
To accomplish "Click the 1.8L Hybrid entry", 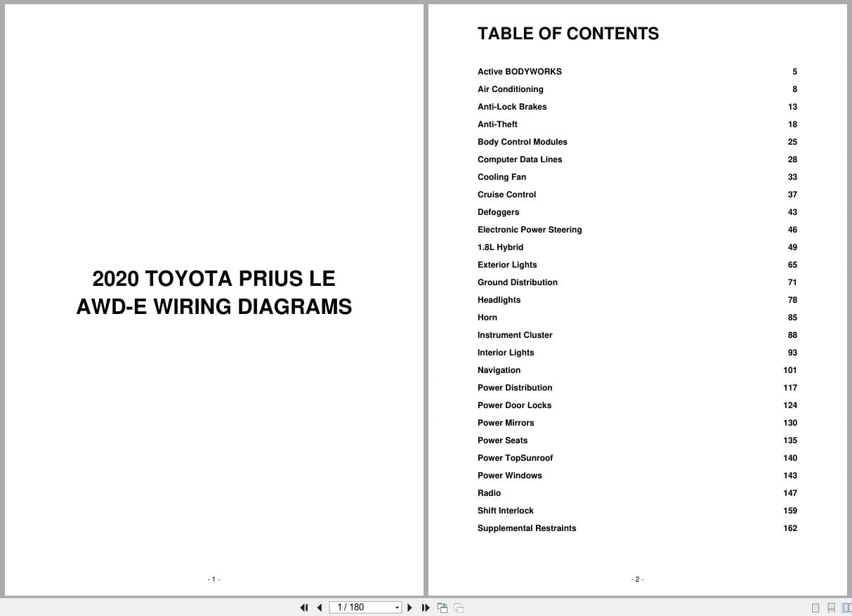I will [x=500, y=247].
